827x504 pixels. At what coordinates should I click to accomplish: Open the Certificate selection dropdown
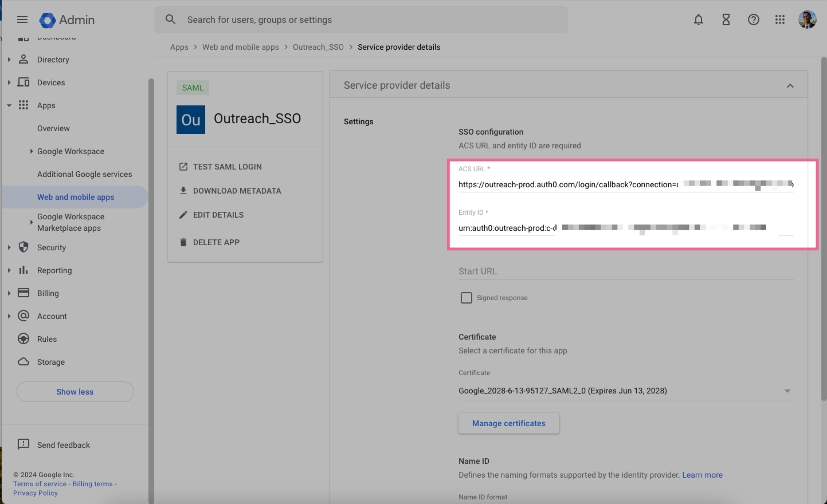(x=786, y=390)
